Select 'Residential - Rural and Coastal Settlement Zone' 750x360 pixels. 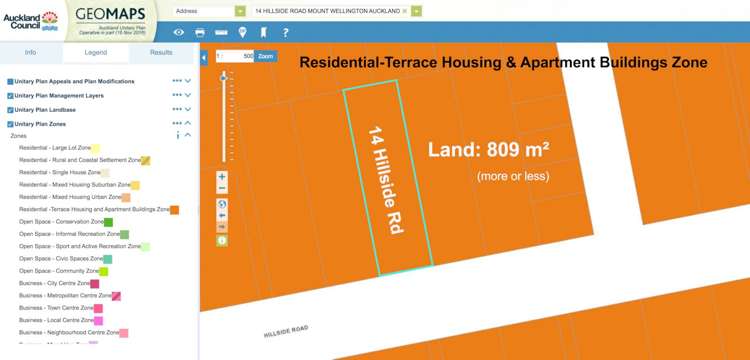point(80,160)
